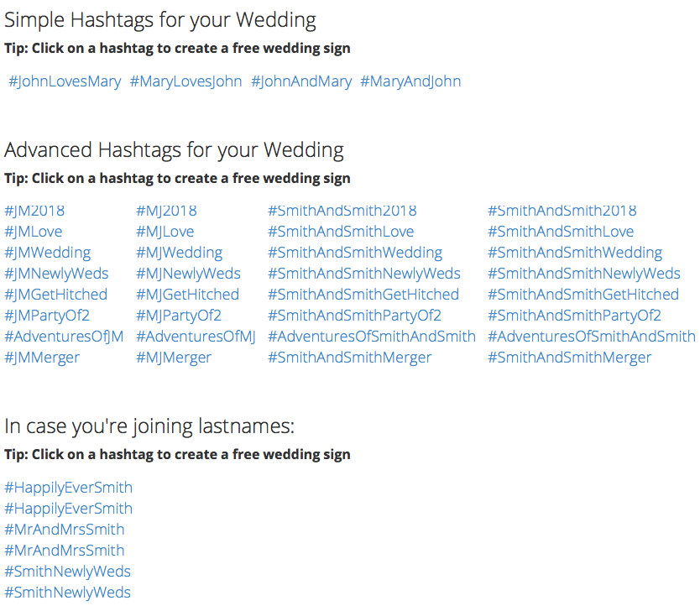Screen dimensions: 700x606
Task: Open the #MJLove hashtag link
Action: pos(165,232)
